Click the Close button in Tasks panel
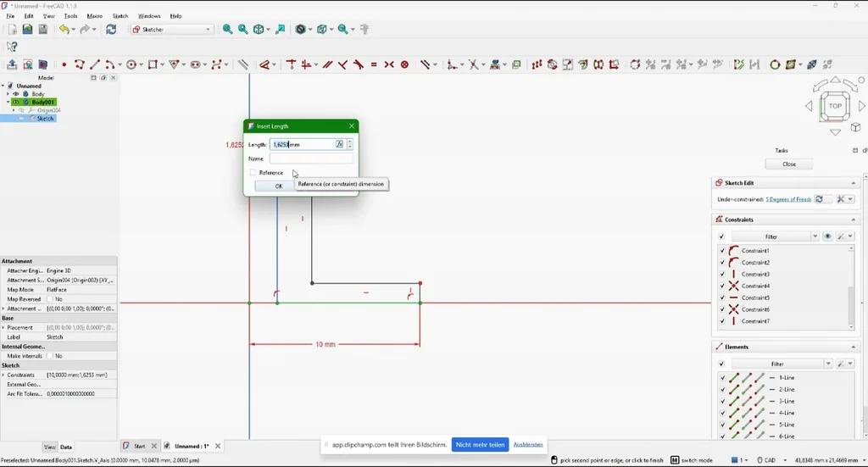This screenshot has height=467, width=868. tap(789, 164)
